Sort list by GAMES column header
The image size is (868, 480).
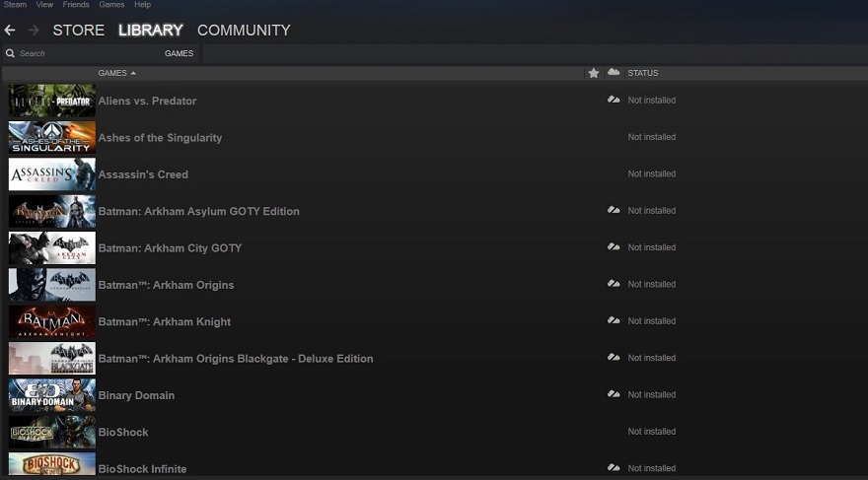[x=116, y=73]
